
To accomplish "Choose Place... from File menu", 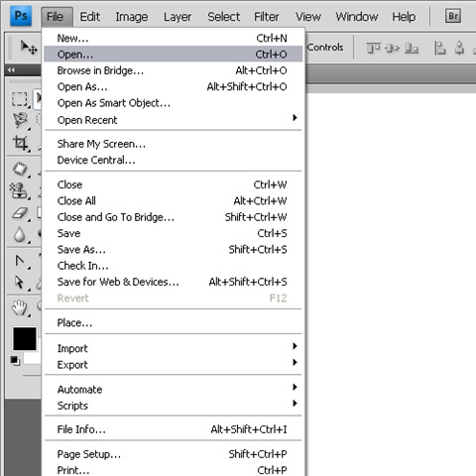I will 174,322.
